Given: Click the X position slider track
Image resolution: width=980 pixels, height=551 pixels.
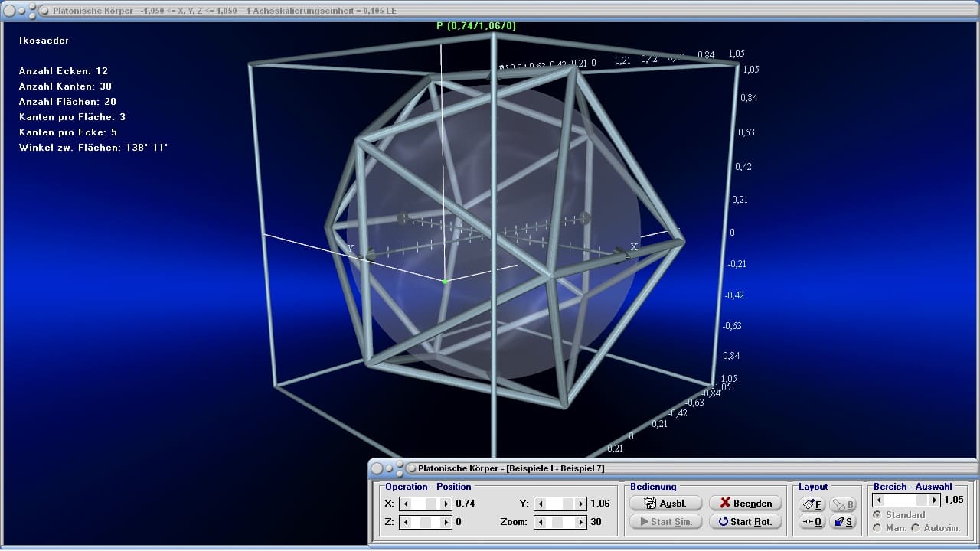Looking at the screenshot, I should click(426, 504).
